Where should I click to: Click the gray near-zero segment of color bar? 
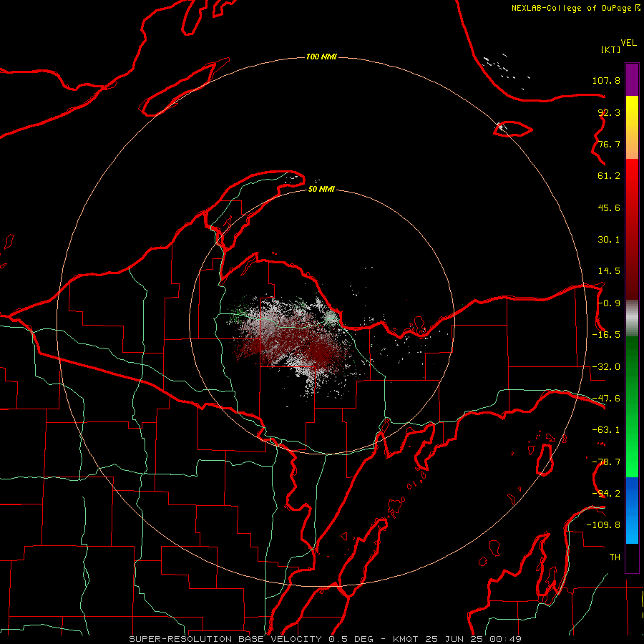pos(632,318)
